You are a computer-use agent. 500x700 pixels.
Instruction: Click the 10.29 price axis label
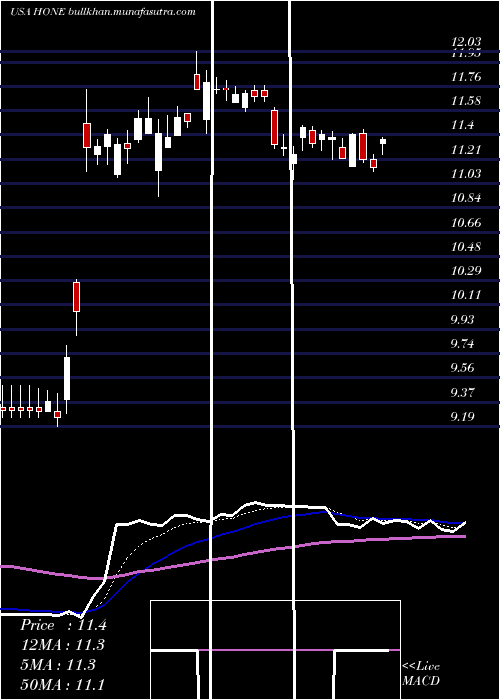point(466,271)
